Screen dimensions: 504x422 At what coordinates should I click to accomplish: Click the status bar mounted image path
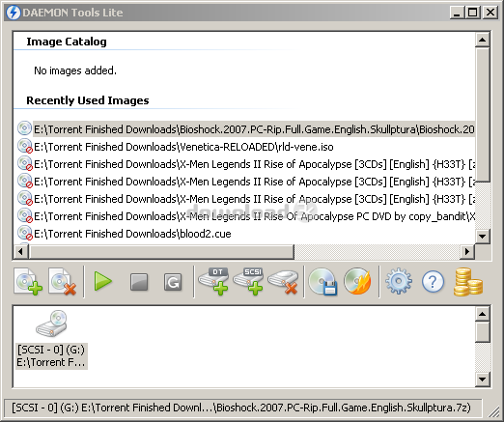241,408
